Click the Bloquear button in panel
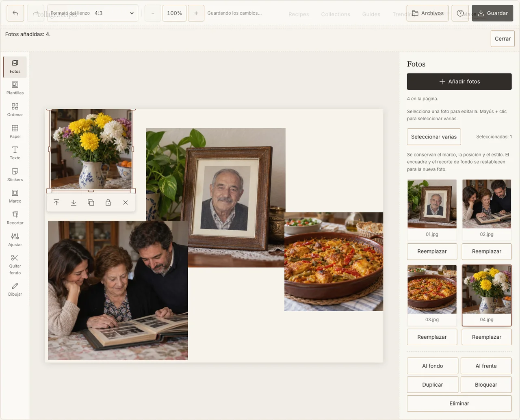Screen dimensions: 520x420 pos(486,384)
